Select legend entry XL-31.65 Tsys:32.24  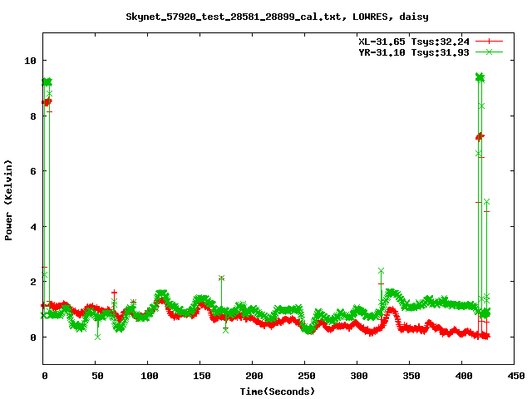point(414,42)
